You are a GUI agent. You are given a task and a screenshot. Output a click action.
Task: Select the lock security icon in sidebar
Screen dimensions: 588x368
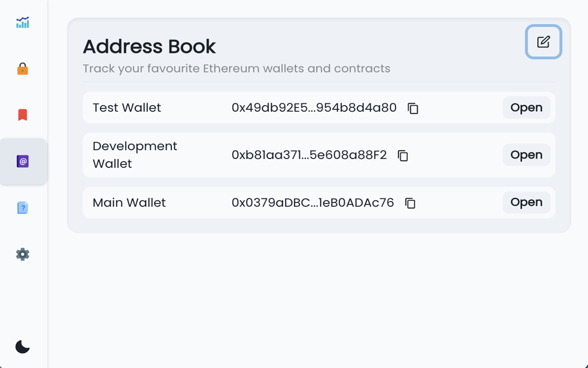pyautogui.click(x=23, y=68)
